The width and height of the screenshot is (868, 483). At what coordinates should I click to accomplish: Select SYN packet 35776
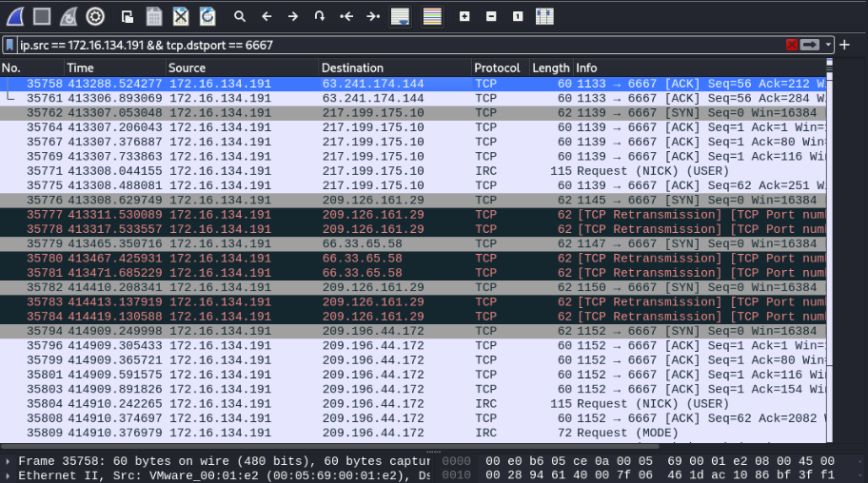tap(413, 200)
